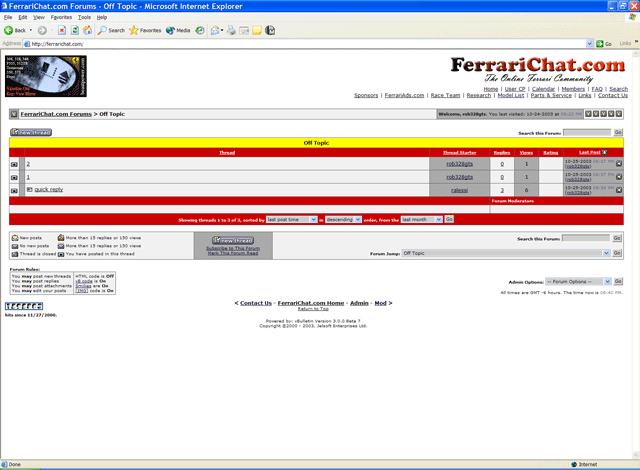
Task: Click the Go arrow beside address bar
Action: (604, 44)
